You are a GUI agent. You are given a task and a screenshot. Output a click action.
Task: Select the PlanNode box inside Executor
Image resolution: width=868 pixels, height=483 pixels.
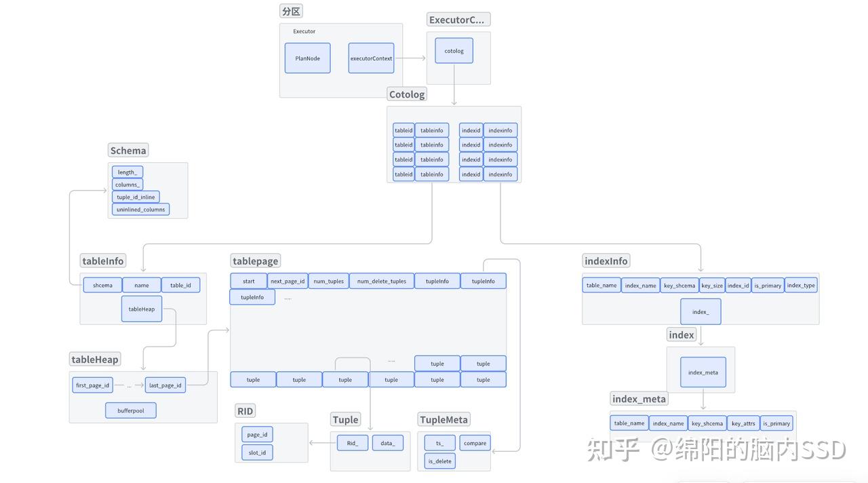pos(307,58)
